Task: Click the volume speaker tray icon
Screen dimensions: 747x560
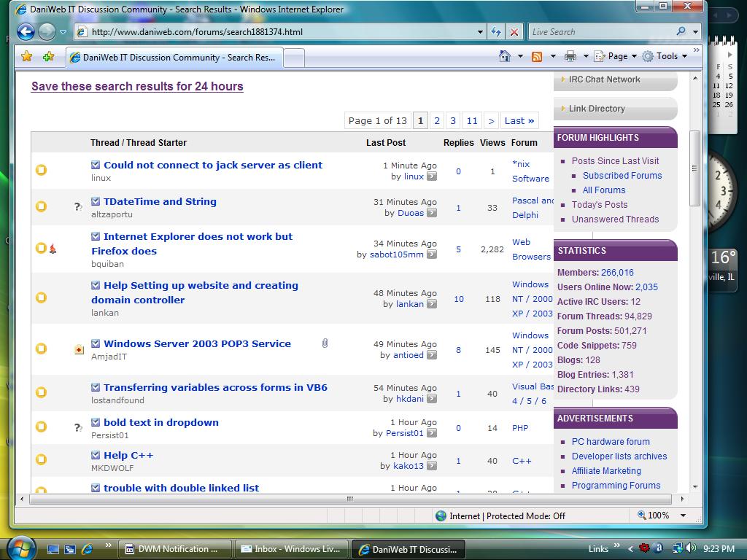Action: pos(692,548)
